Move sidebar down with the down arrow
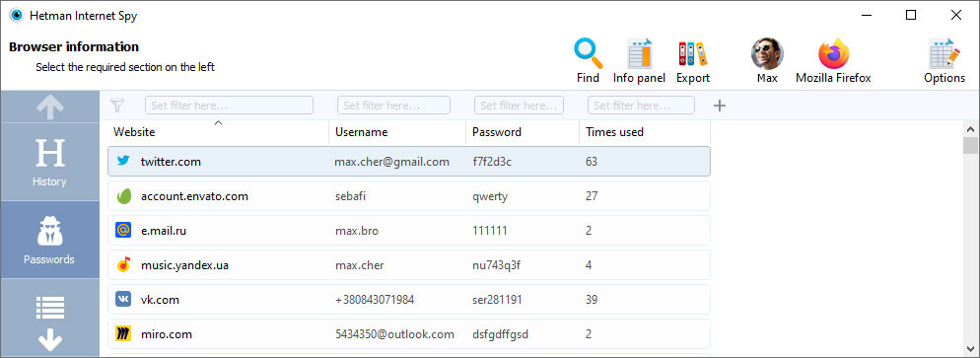 pyautogui.click(x=50, y=340)
